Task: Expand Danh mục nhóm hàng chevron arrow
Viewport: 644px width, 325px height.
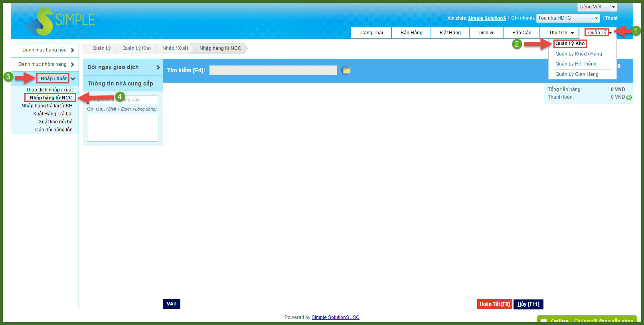Action: [x=72, y=65]
